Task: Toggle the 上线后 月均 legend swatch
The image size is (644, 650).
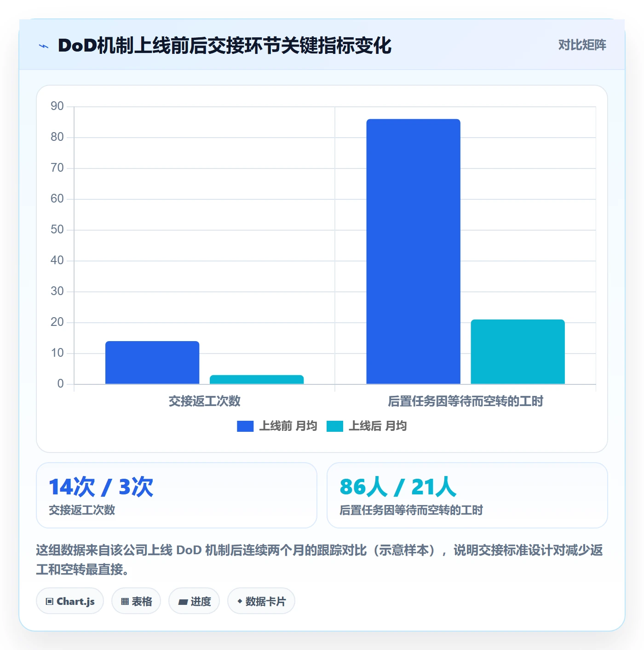Action: pos(335,426)
